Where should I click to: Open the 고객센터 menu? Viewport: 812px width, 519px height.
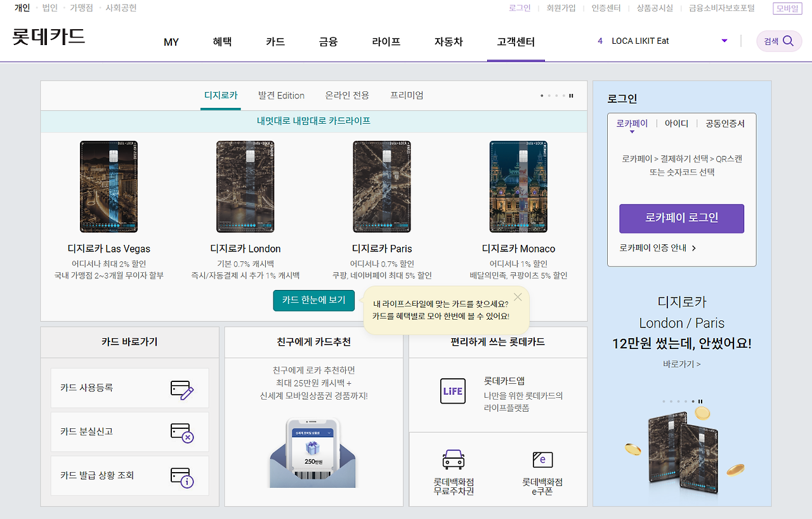point(516,42)
